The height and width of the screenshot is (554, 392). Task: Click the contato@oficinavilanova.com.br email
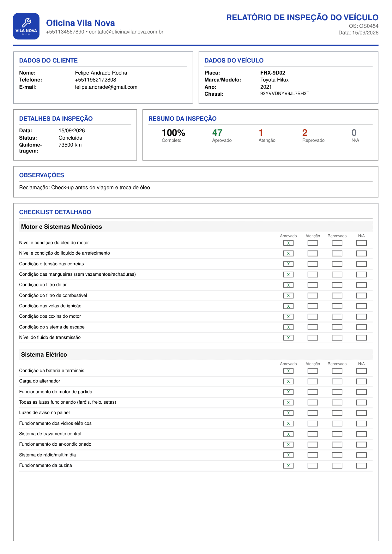[x=126, y=32]
